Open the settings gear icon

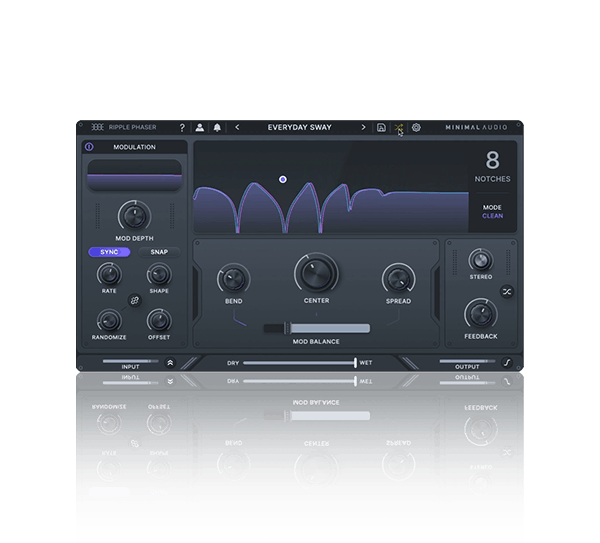click(416, 128)
